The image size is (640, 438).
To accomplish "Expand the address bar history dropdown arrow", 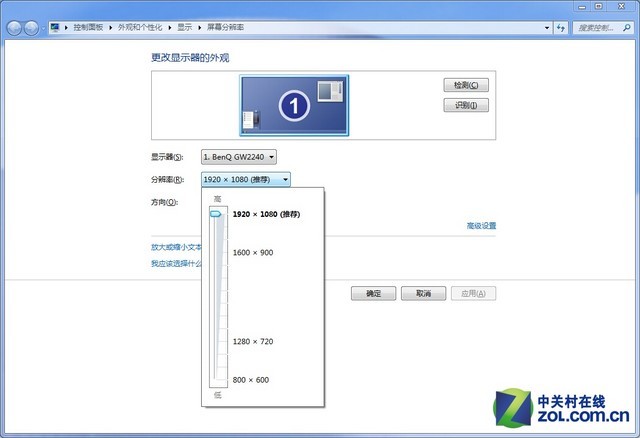I will point(546,27).
